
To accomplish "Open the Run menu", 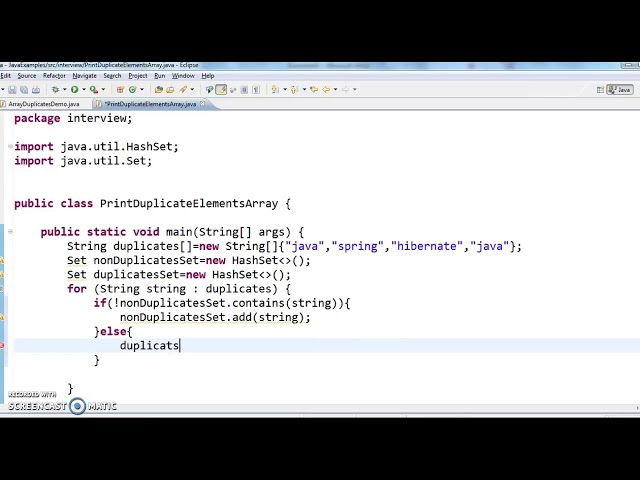I will tap(160, 76).
